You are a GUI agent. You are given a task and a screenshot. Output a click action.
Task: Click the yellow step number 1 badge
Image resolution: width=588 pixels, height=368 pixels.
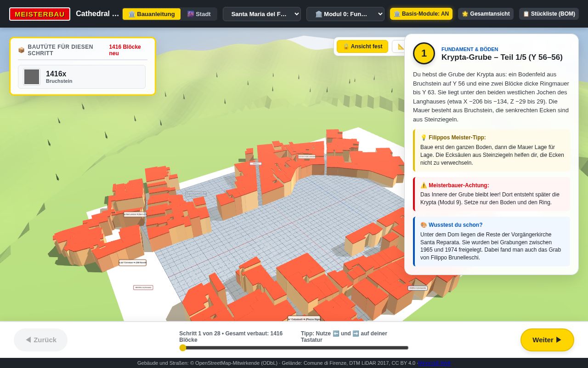coord(424,53)
